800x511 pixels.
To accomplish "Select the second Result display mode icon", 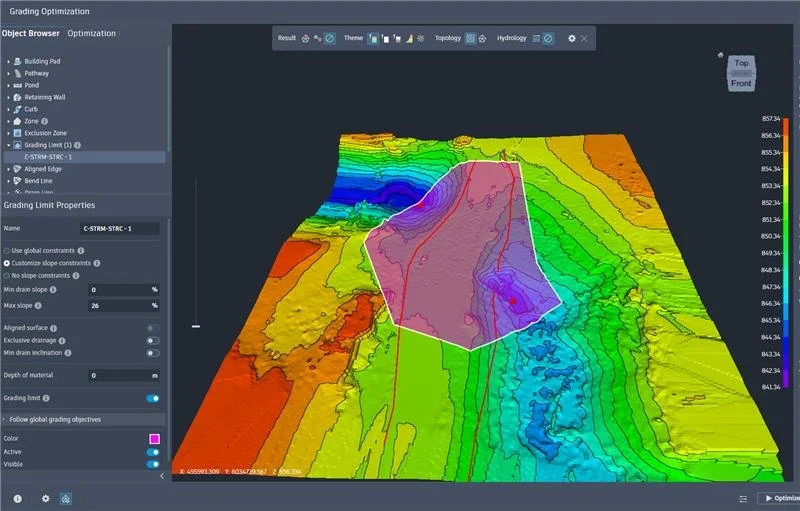I will pos(317,38).
